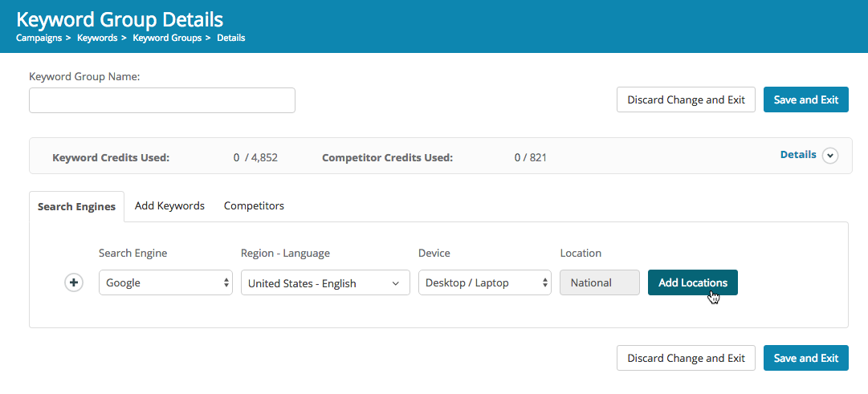Switch to the Add Keywords tab
The image size is (868, 394).
(x=169, y=206)
